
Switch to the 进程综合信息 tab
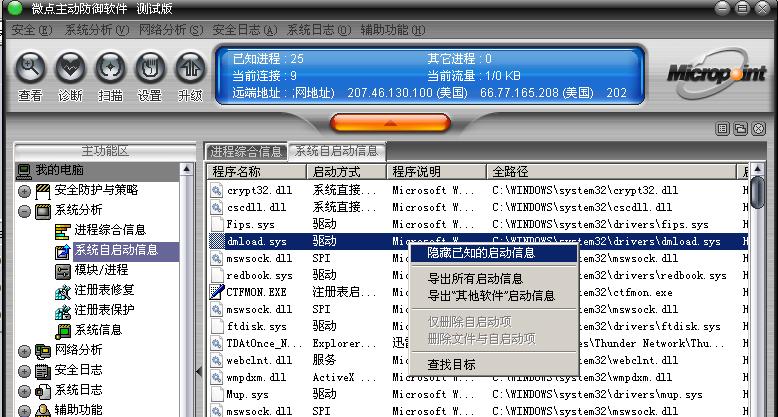click(246, 151)
